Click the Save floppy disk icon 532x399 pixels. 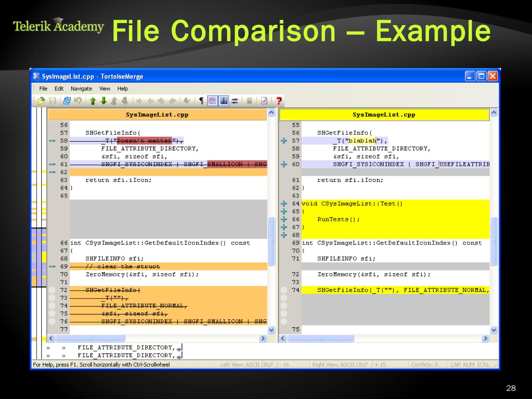pyautogui.click(x=52, y=101)
